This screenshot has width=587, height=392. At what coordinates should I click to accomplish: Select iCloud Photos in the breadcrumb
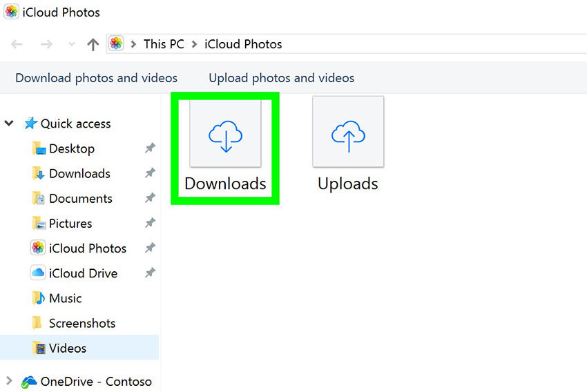[x=243, y=44]
